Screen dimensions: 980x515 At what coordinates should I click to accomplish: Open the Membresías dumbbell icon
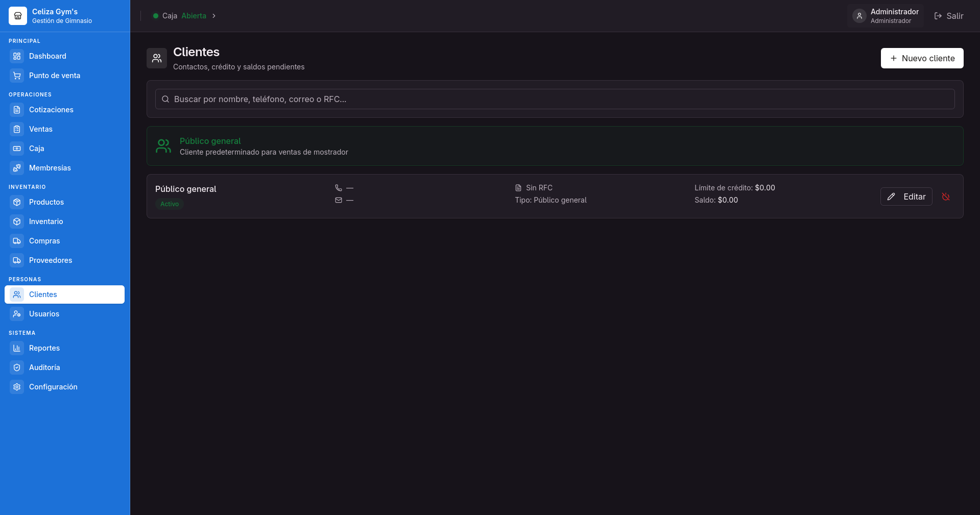[17, 168]
